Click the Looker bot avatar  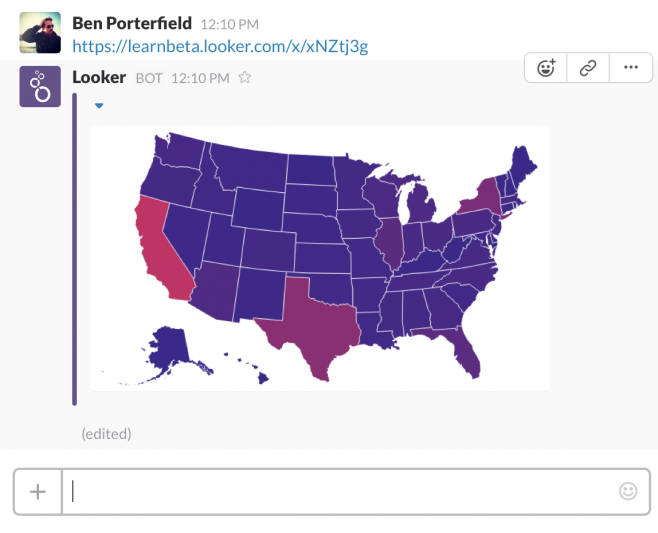tap(40, 88)
